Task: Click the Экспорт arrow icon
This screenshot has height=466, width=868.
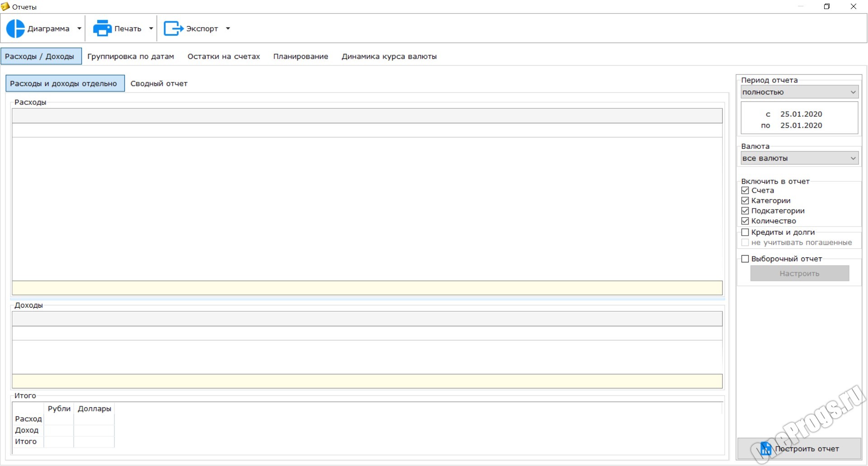Action: tap(173, 29)
